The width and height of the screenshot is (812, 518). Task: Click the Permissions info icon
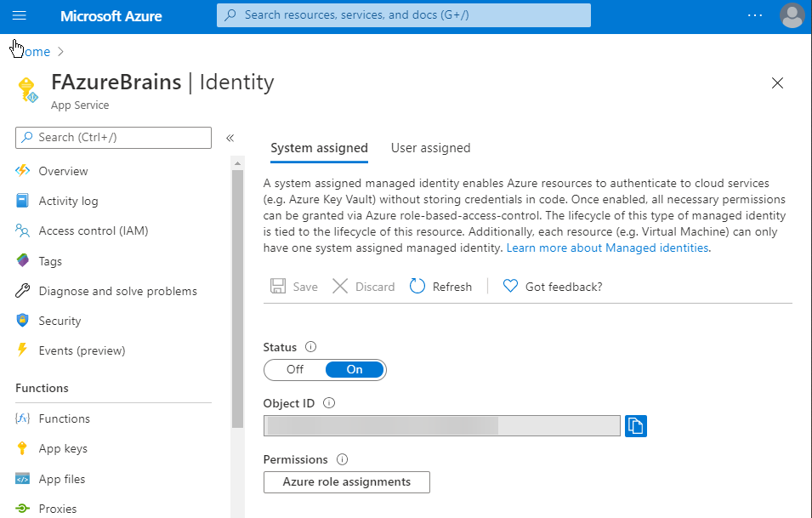pos(343,459)
